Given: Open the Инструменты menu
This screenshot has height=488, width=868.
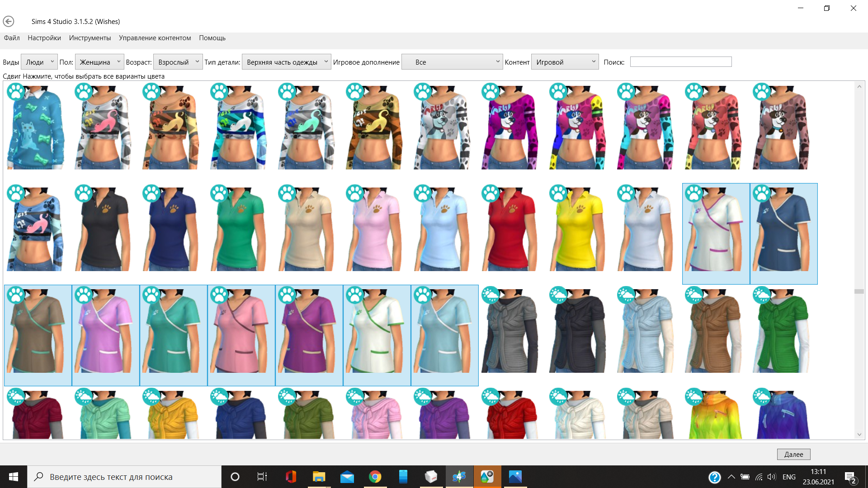Looking at the screenshot, I should (x=90, y=38).
